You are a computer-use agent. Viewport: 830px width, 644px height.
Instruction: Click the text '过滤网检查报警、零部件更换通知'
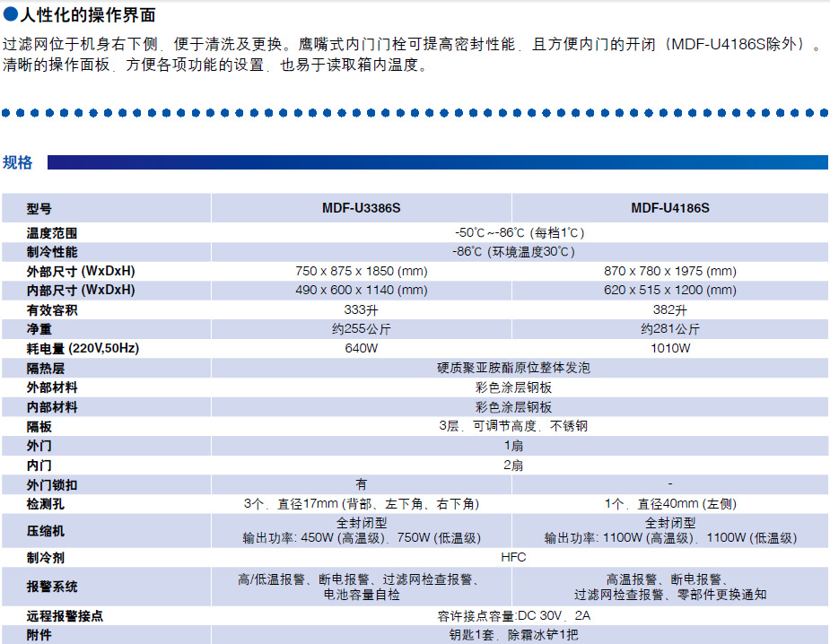click(x=670, y=595)
